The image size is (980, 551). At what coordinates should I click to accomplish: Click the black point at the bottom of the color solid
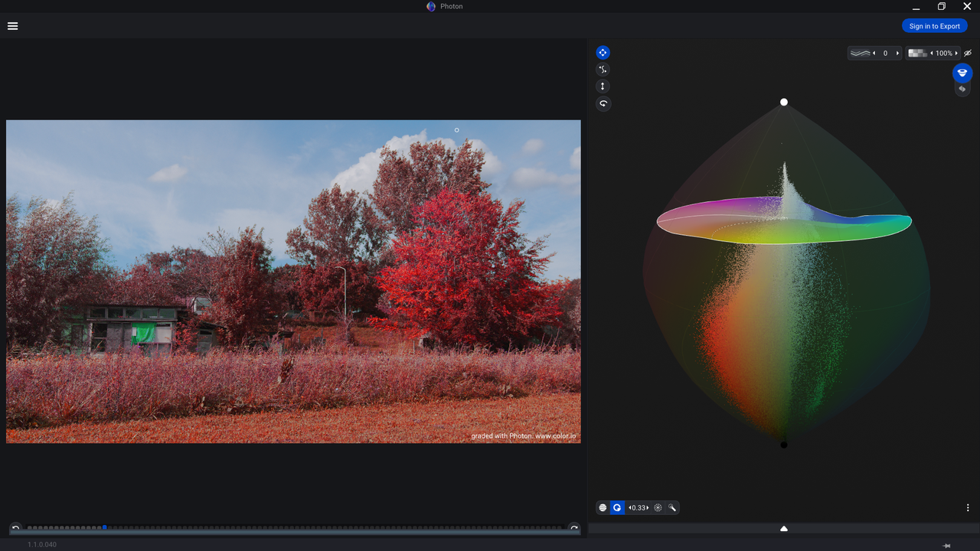click(x=784, y=445)
